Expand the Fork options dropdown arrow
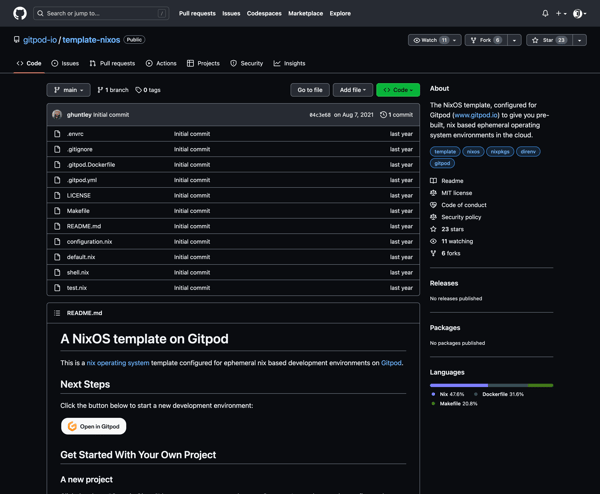Screen dimensions: 600x494 pyautogui.click(x=514, y=40)
